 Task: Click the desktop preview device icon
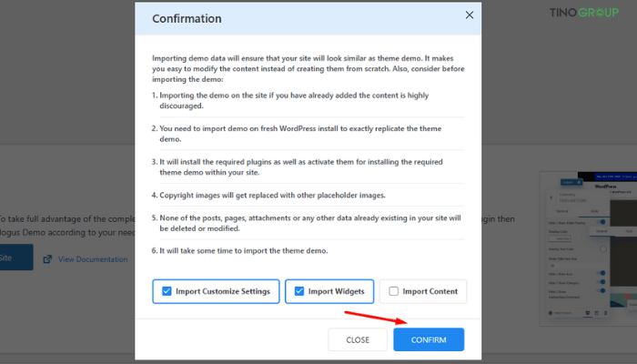click(588, 313)
